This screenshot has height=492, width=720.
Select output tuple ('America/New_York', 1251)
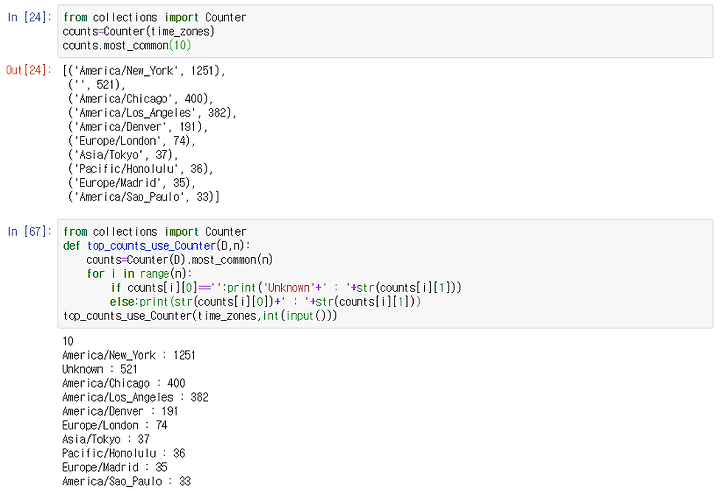click(144, 71)
